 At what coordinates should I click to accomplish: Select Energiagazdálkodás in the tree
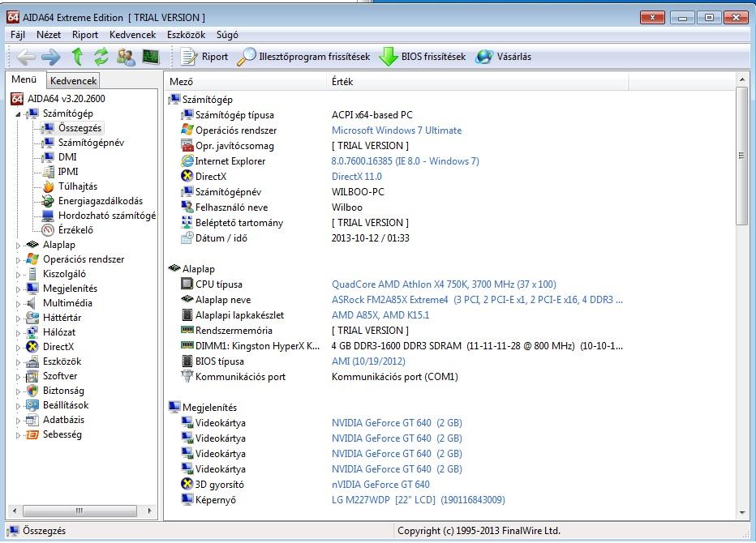(x=101, y=201)
